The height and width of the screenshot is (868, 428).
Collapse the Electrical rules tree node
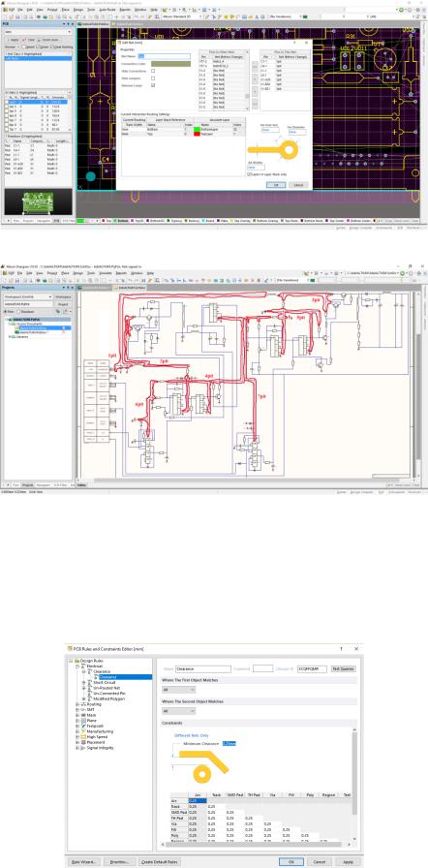[77, 666]
